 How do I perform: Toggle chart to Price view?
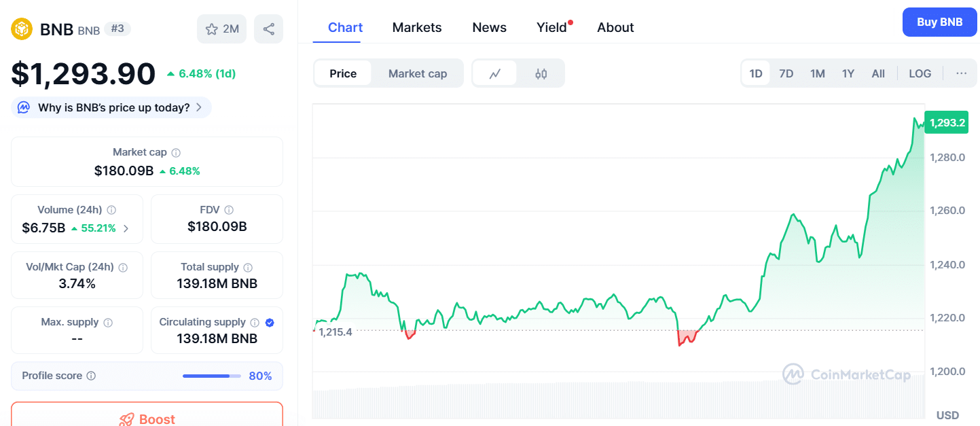coord(343,73)
